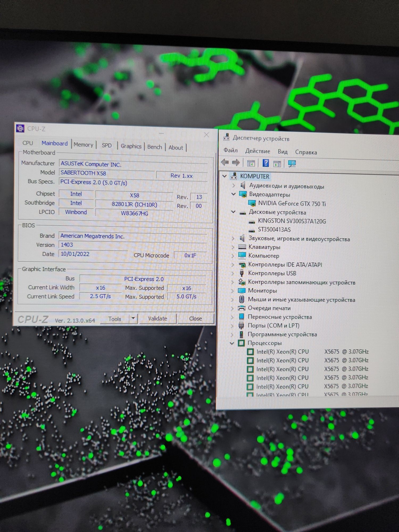Click the Аудиовходы и аудиовыходы speaker icon

243,185
